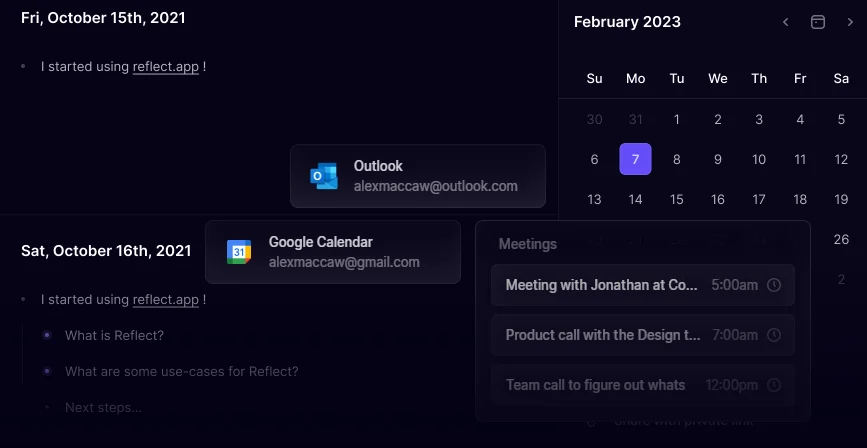Image resolution: width=867 pixels, height=448 pixels.
Task: Go to next month in calendar
Action: pyautogui.click(x=850, y=22)
